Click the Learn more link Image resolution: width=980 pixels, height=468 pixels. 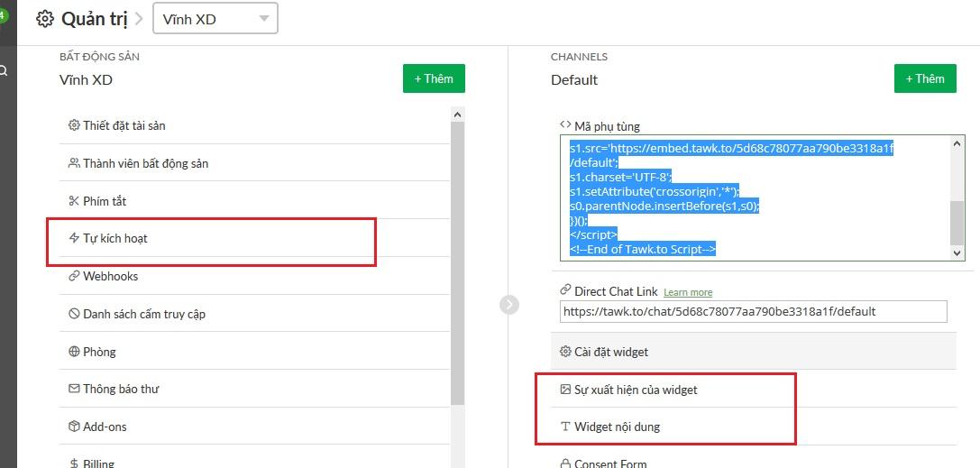[688, 292]
